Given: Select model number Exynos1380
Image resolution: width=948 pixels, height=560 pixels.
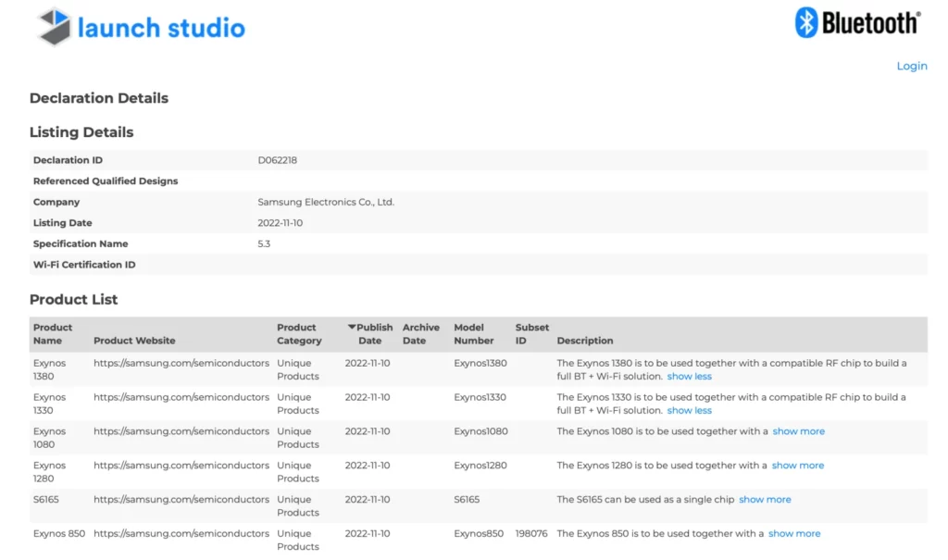Looking at the screenshot, I should coord(480,363).
